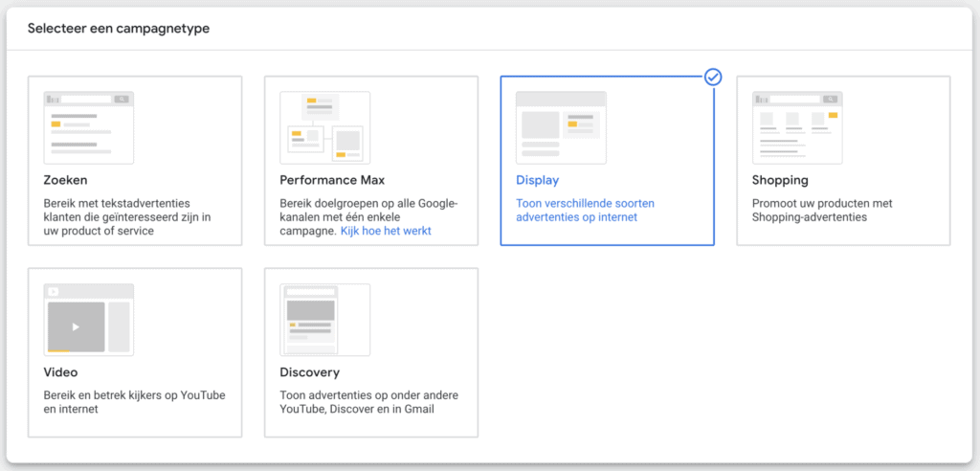Click the 'Selecteer een campagnetype' heading

pos(118,29)
